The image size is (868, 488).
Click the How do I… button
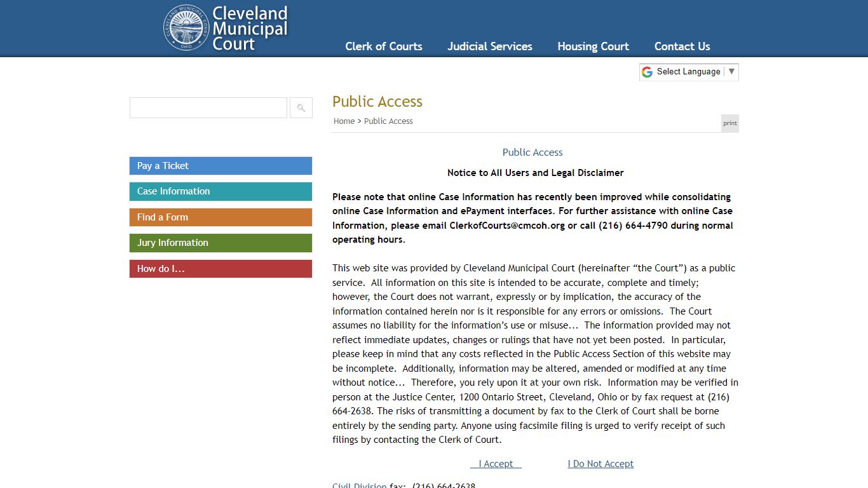tap(220, 269)
